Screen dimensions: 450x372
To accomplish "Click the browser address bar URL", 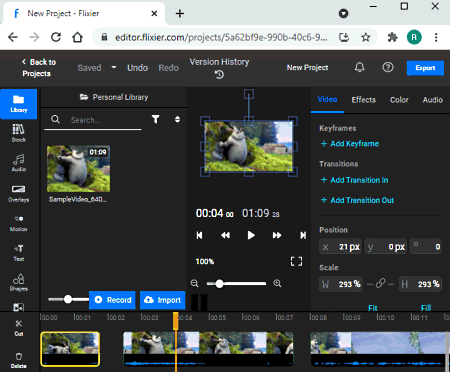I will [x=221, y=37].
